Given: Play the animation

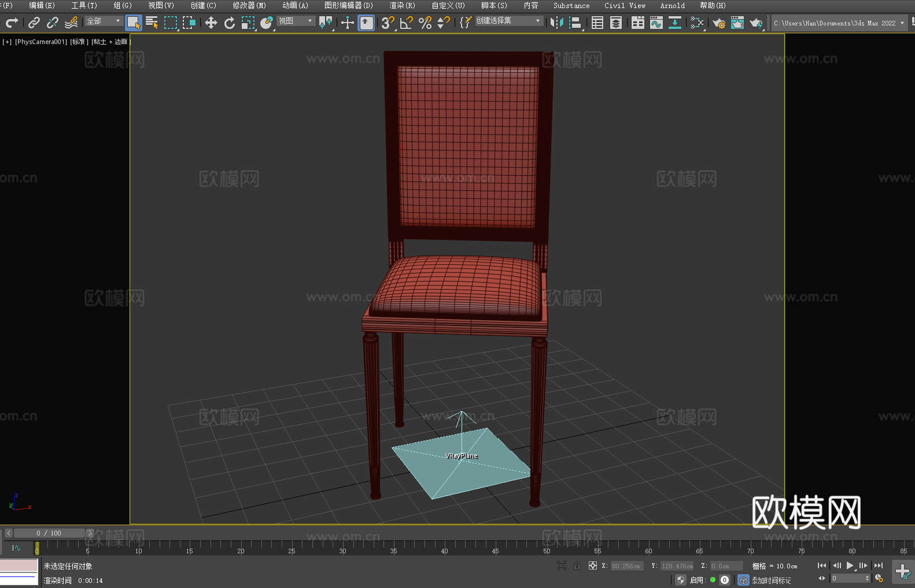Looking at the screenshot, I should [x=850, y=565].
